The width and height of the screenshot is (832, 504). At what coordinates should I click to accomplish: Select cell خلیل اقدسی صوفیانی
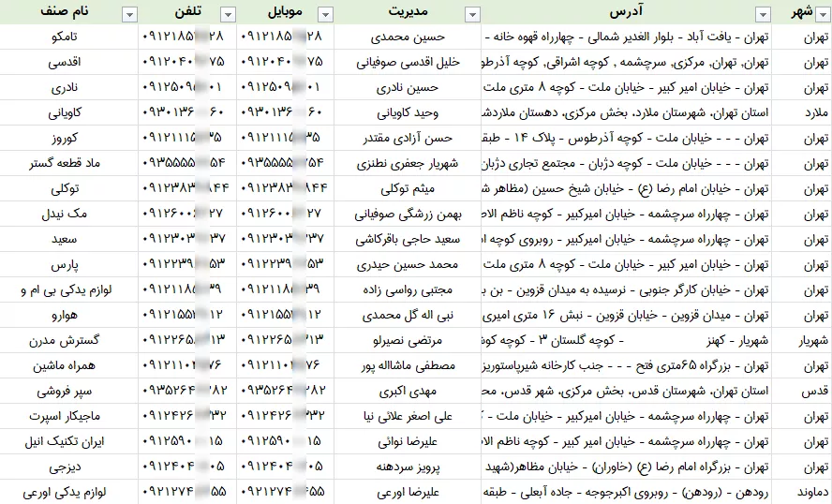[408, 62]
